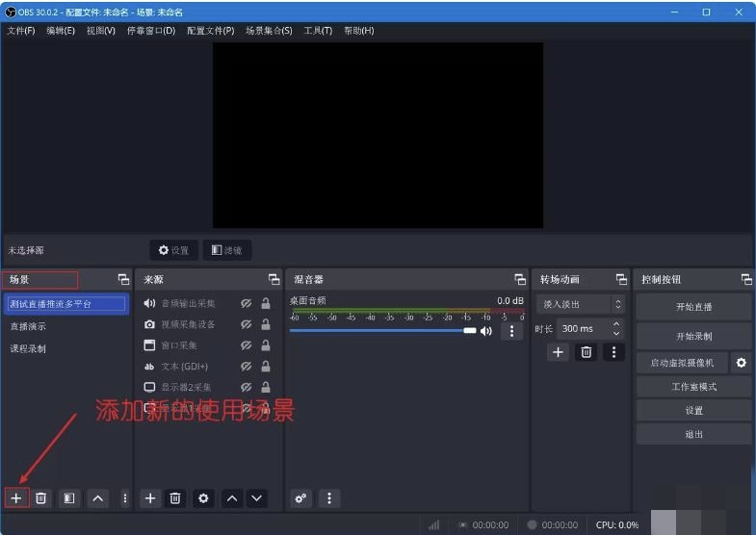Click the 开始录制 button
The image size is (756, 535).
(x=693, y=336)
